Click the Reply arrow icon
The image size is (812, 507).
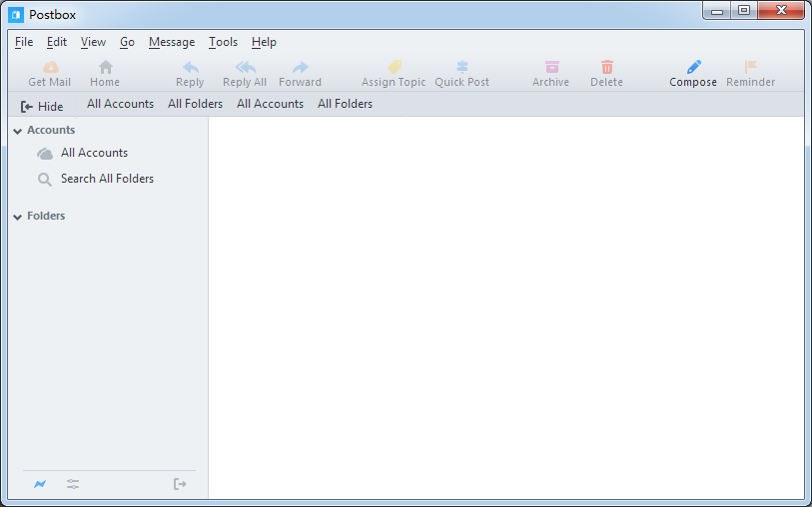tap(191, 67)
